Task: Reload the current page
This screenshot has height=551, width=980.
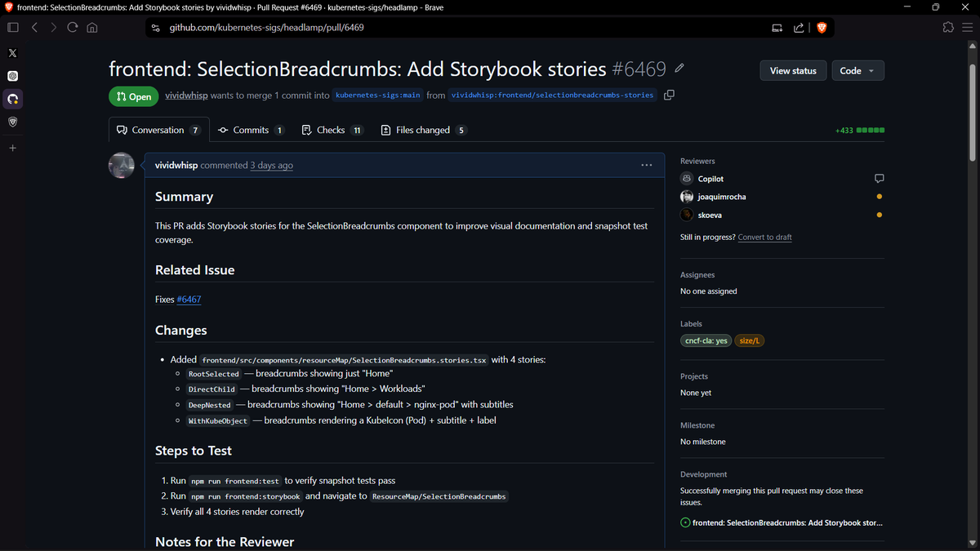Action: coord(73,27)
